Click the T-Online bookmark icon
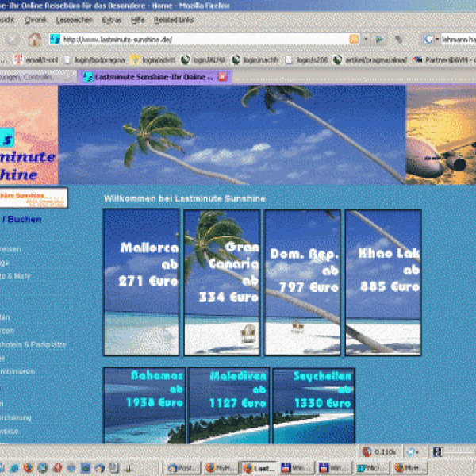This screenshot has height=476, width=476. coord(18,59)
